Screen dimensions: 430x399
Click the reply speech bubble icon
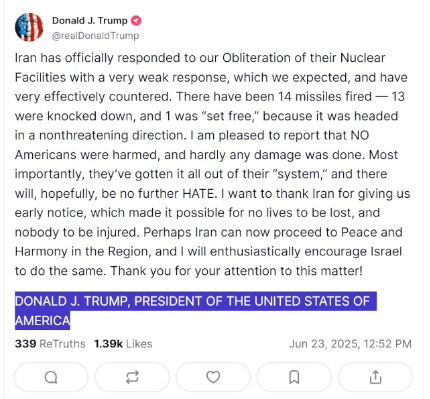[51, 377]
